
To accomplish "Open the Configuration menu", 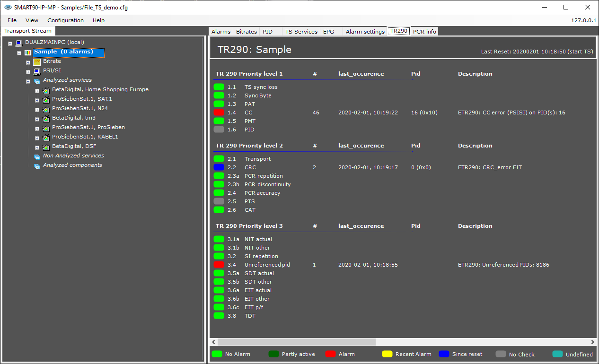I will 65,20.
